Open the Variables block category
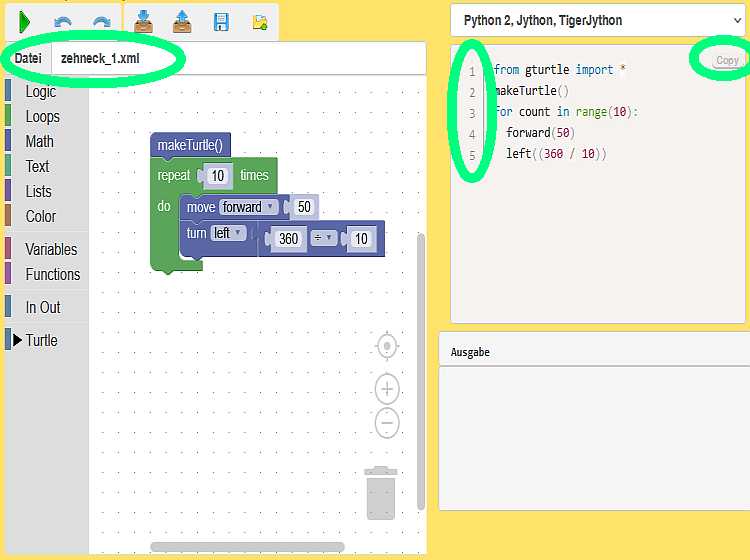This screenshot has width=750, height=560. [x=51, y=249]
